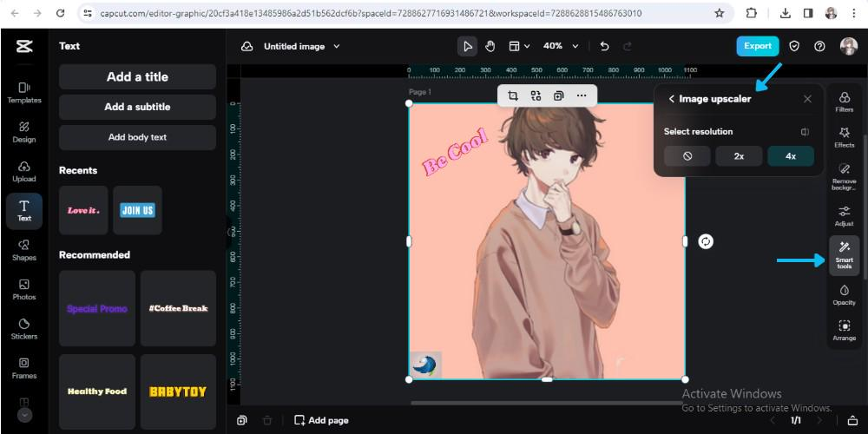Open the Adjust panel
The width and height of the screenshot is (868, 434).
pos(845,216)
